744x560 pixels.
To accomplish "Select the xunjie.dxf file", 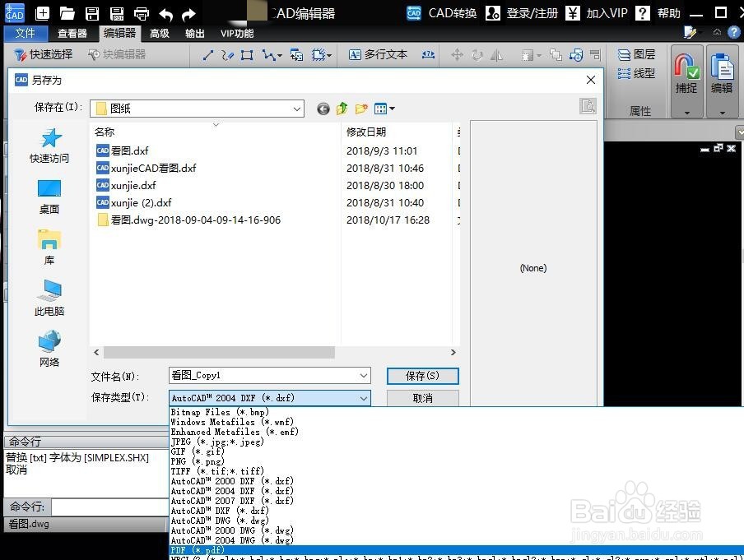I will 132,185.
